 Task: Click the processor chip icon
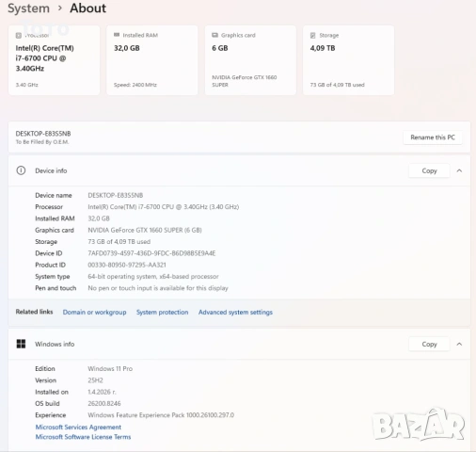(19, 36)
